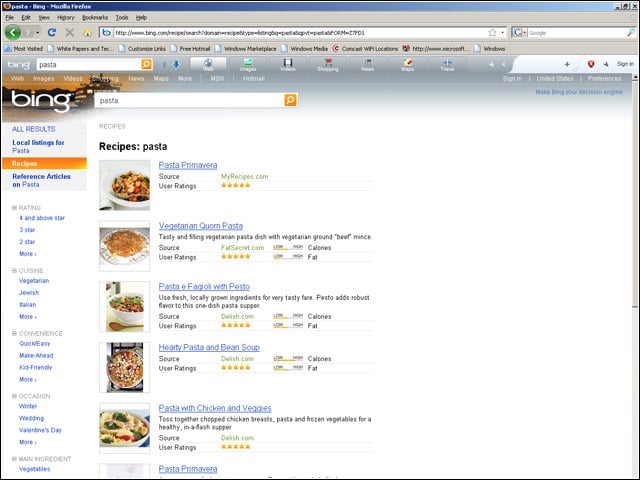Open Local listings for Pasta
The image size is (640, 480).
click(x=38, y=147)
